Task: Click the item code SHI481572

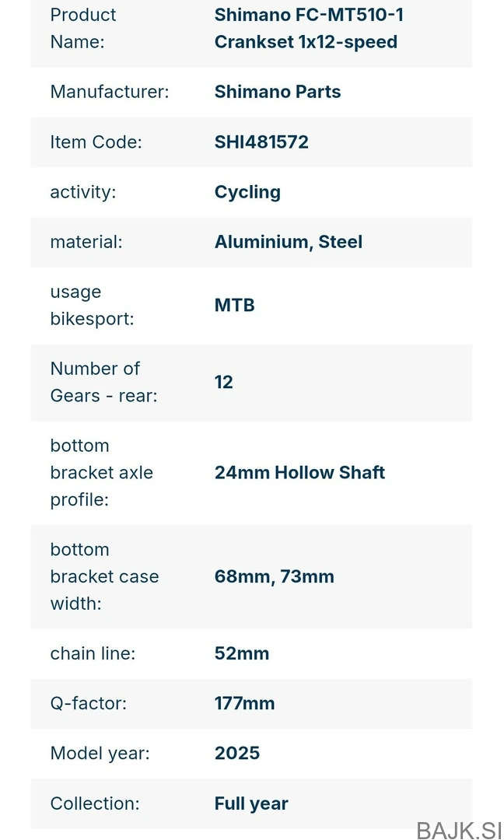Action: 261,142
